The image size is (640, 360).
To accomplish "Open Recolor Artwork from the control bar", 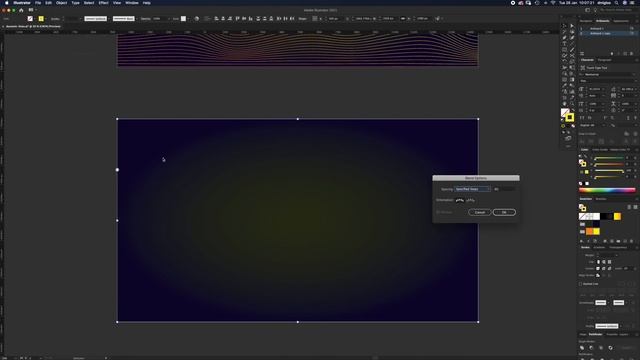I will pos(197,18).
